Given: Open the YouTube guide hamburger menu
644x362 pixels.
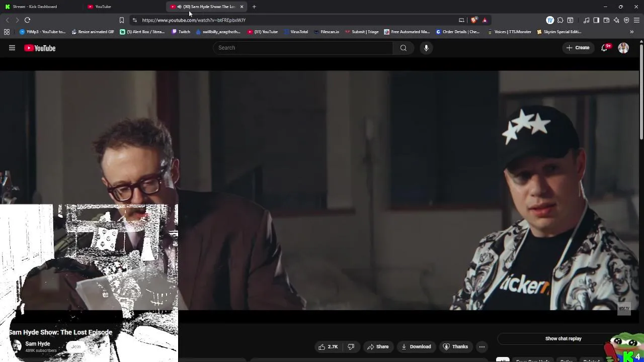Looking at the screenshot, I should [x=12, y=48].
